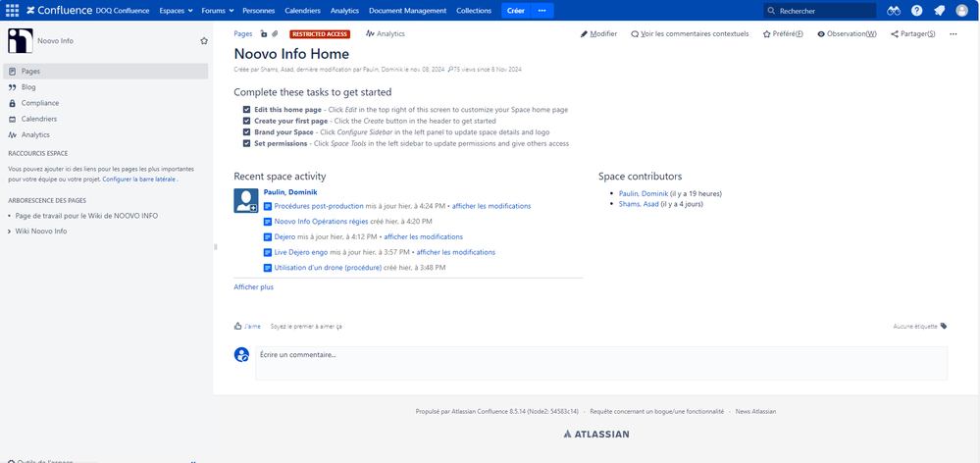Open the Espaces dropdown menu
980x463 pixels.
pyautogui.click(x=176, y=11)
